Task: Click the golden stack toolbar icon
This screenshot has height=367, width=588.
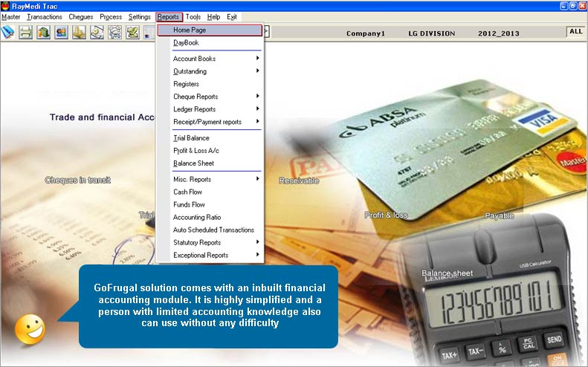Action: point(79,32)
